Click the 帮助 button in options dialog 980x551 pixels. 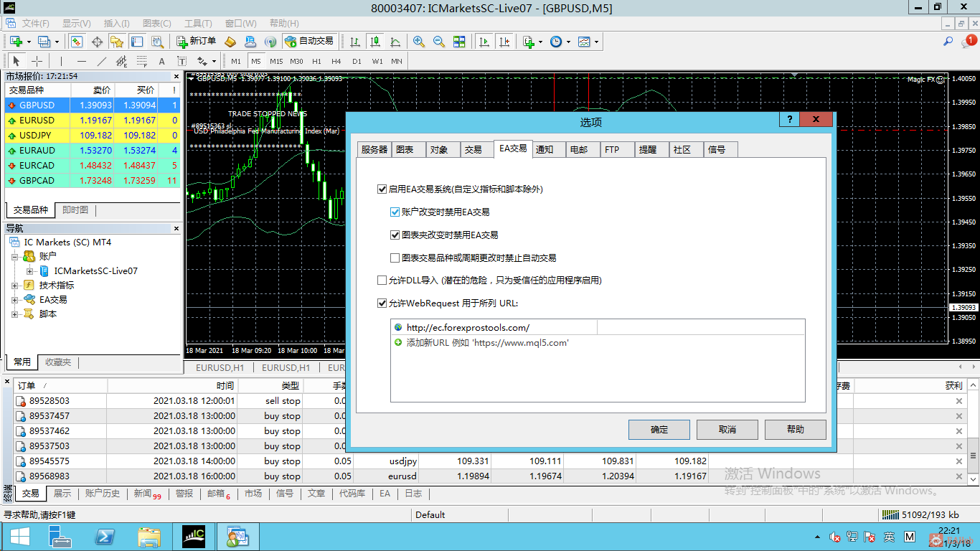796,430
